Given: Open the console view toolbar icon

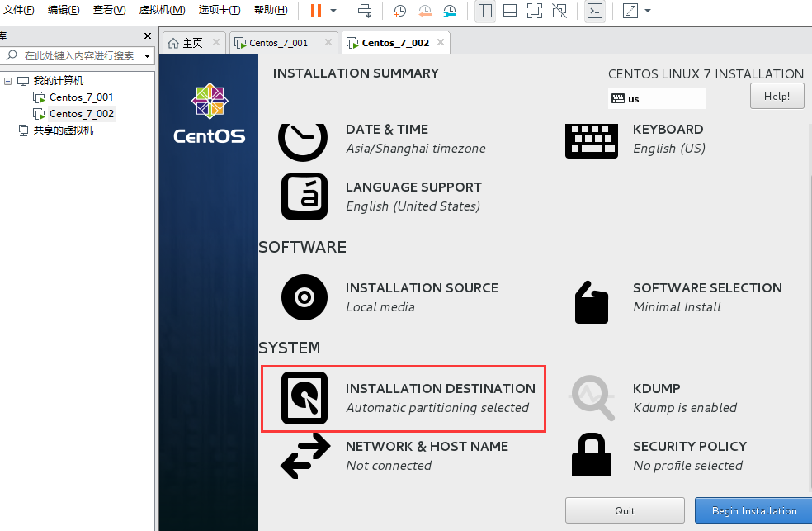Looking at the screenshot, I should (595, 11).
